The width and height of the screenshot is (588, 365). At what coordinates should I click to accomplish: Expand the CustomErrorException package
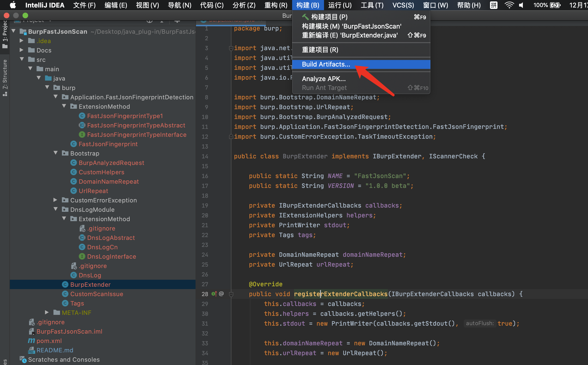pos(55,200)
